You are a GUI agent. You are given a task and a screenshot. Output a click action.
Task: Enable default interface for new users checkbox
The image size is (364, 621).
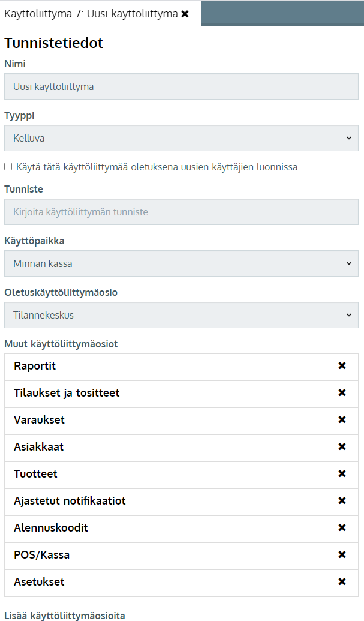8,167
